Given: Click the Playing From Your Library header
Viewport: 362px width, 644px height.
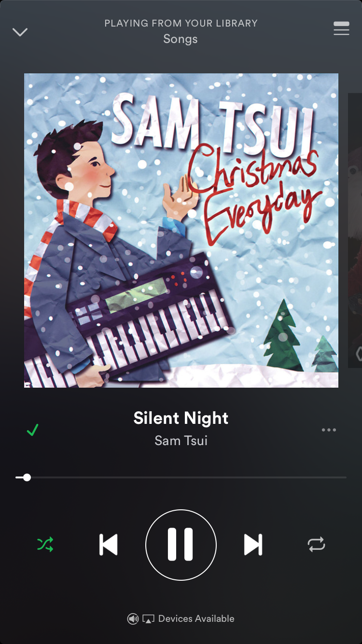Looking at the screenshot, I should coord(181,23).
